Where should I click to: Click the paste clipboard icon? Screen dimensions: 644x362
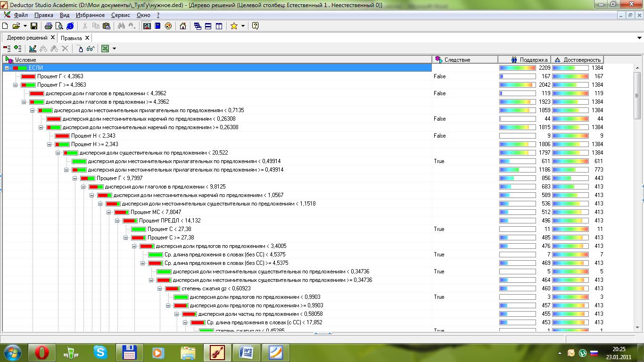[x=107, y=26]
